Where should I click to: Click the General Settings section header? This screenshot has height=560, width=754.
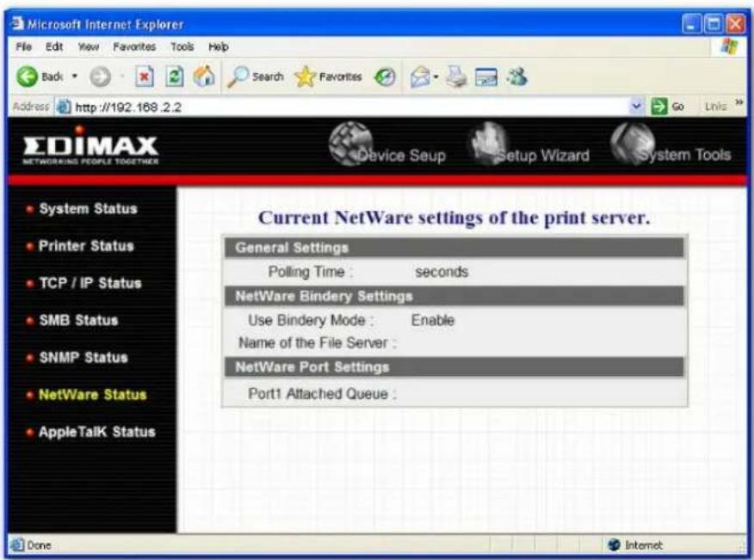click(454, 248)
